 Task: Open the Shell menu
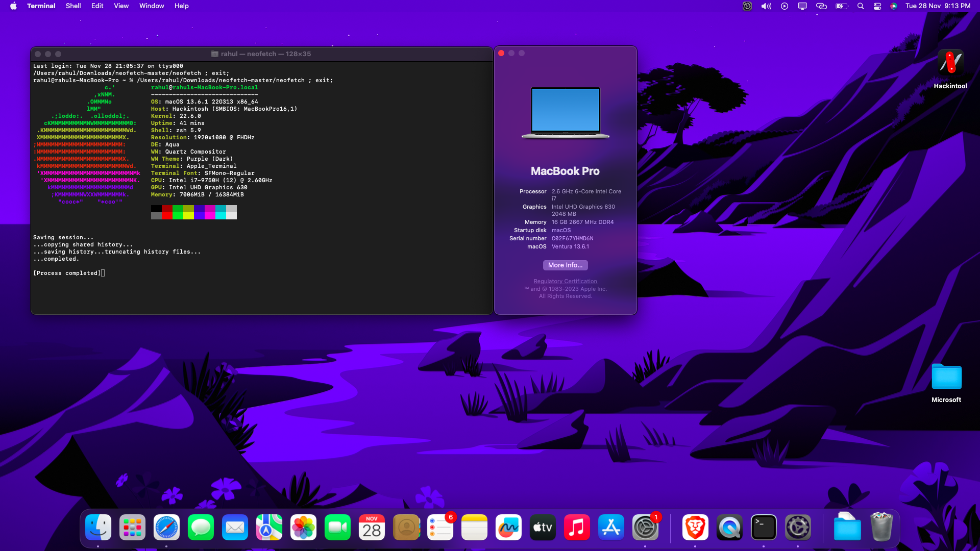point(73,6)
